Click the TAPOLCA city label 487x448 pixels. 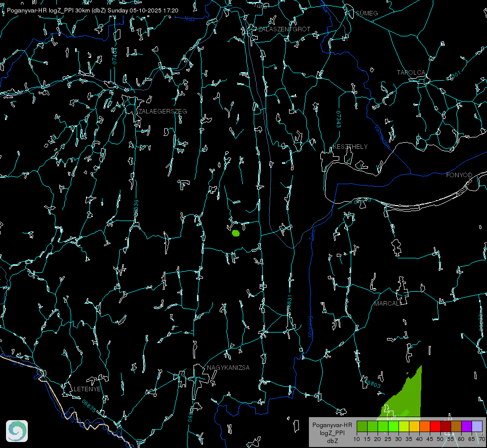click(411, 73)
